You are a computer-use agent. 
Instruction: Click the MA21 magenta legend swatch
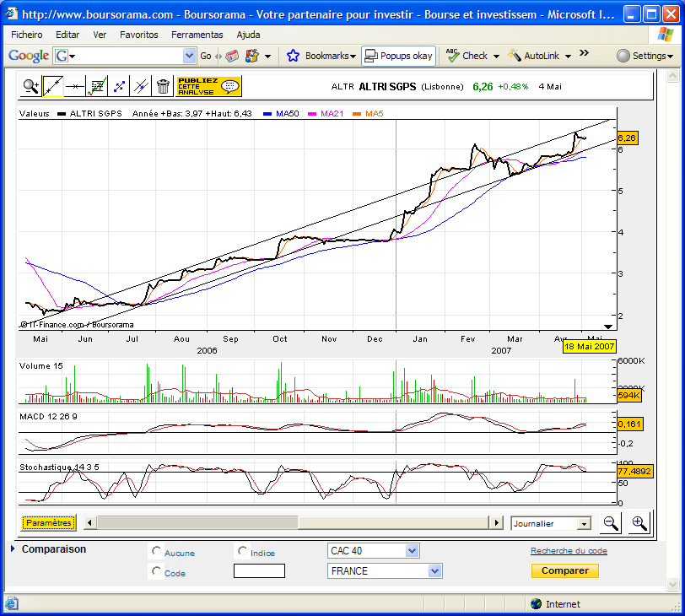click(x=312, y=114)
